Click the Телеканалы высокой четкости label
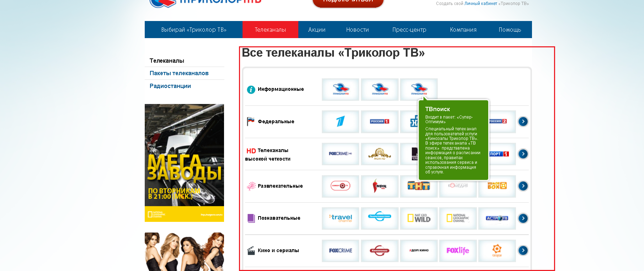This screenshot has width=644, height=271. point(268,155)
